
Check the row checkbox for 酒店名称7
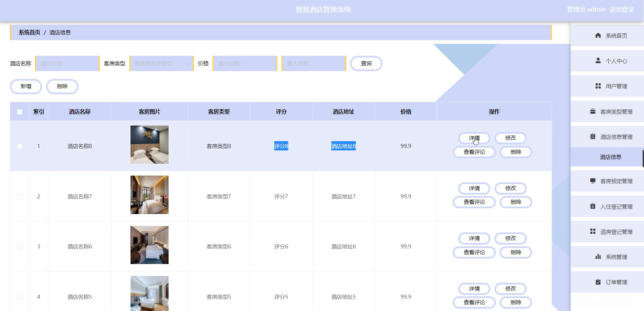point(19,197)
